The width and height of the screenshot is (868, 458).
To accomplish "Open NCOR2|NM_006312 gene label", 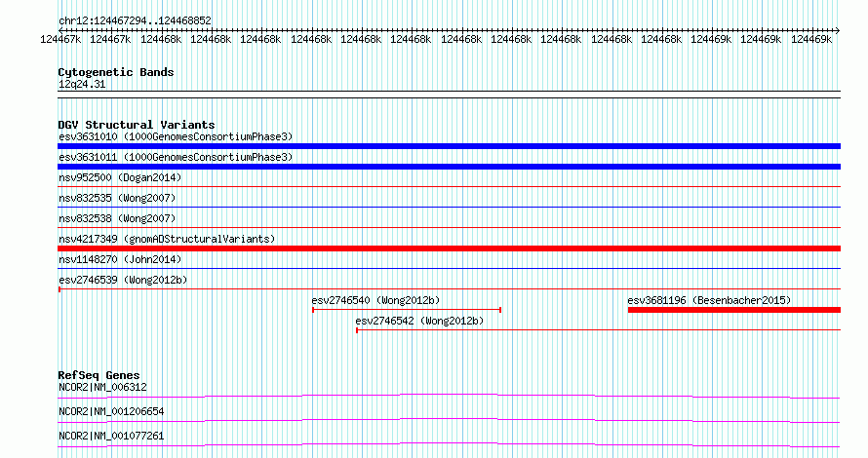I will 103,387.
